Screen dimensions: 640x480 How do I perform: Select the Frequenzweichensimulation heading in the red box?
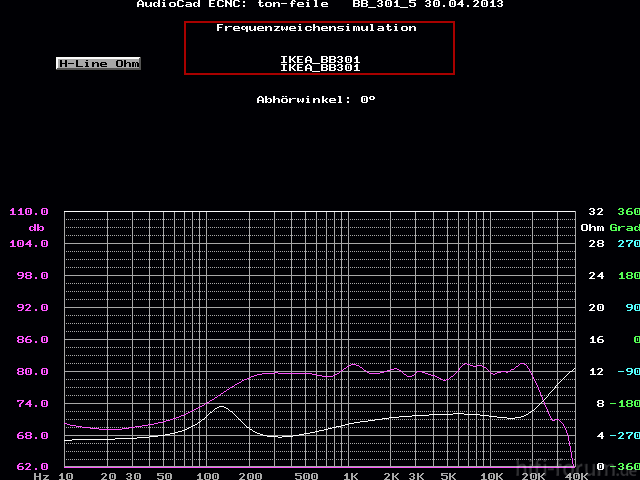[316, 28]
